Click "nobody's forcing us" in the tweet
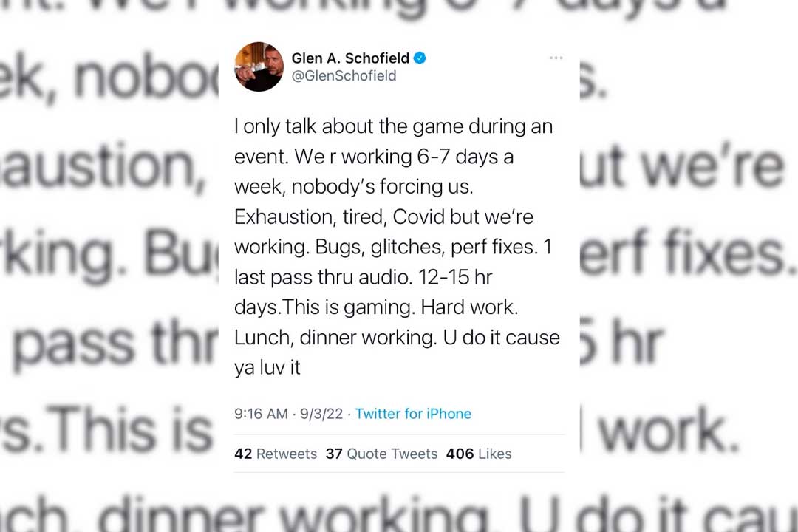Viewport: 798px width, 532px height. point(381,186)
